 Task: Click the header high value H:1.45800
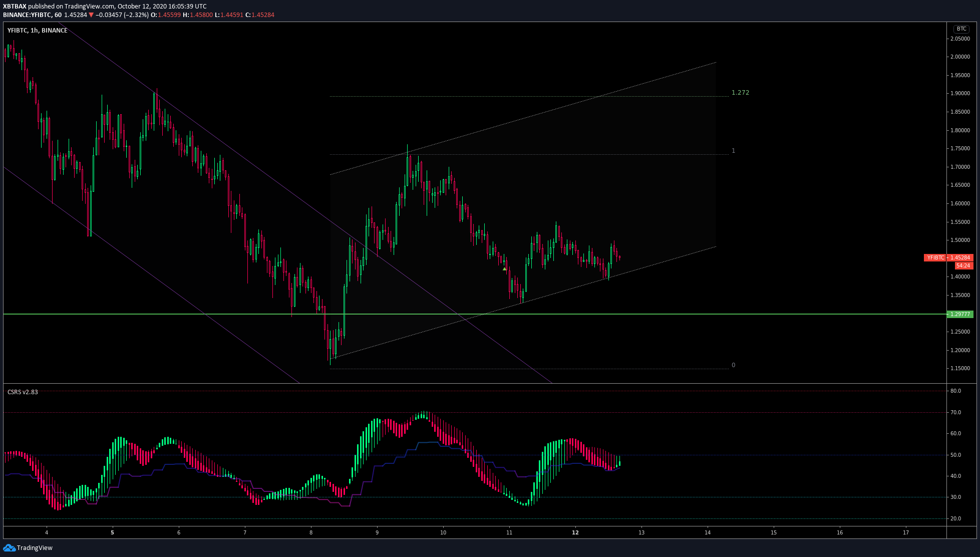pyautogui.click(x=198, y=15)
